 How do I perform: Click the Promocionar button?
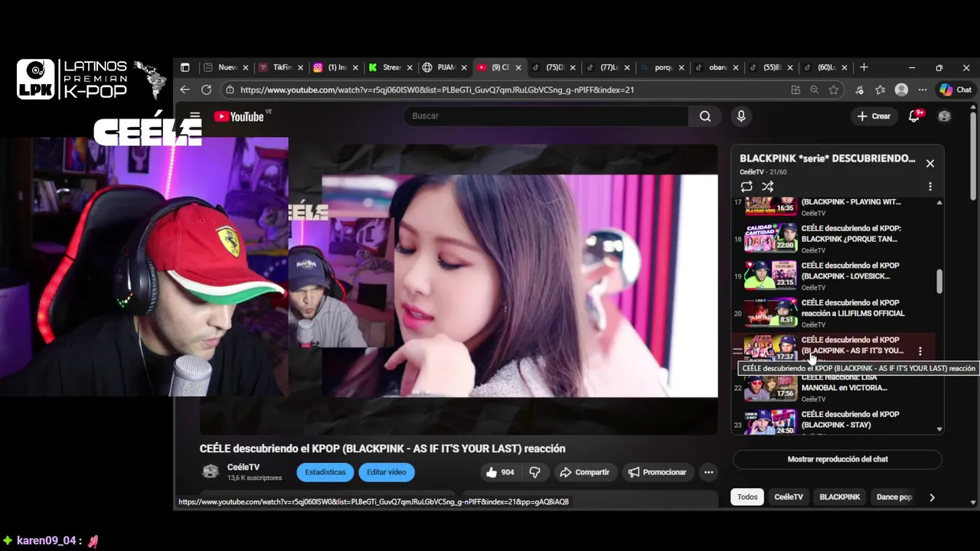pyautogui.click(x=658, y=472)
